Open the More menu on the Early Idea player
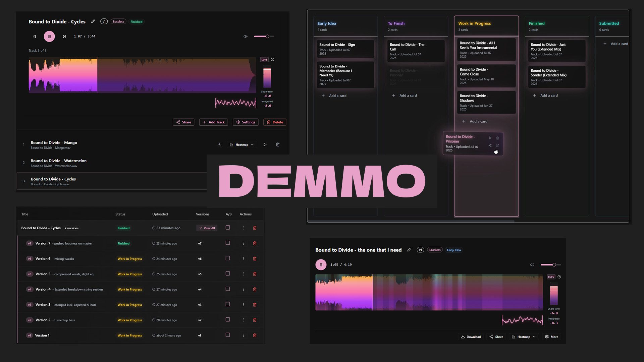644x362 pixels. 551,337
